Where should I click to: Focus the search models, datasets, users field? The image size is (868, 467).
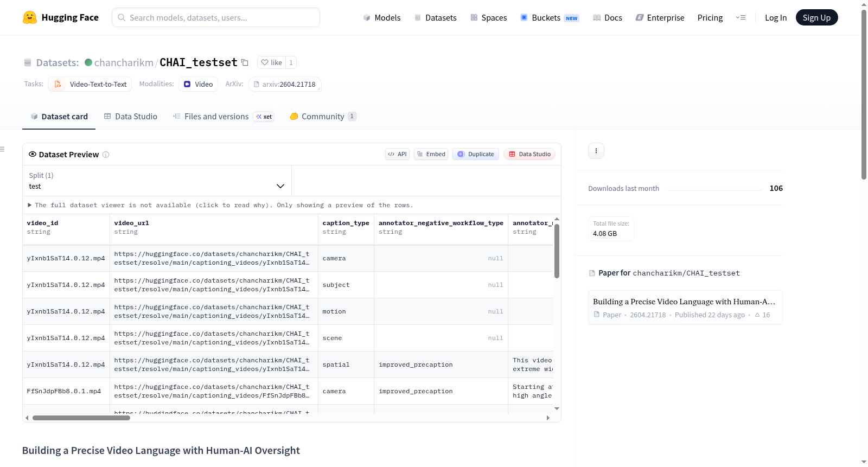(216, 17)
